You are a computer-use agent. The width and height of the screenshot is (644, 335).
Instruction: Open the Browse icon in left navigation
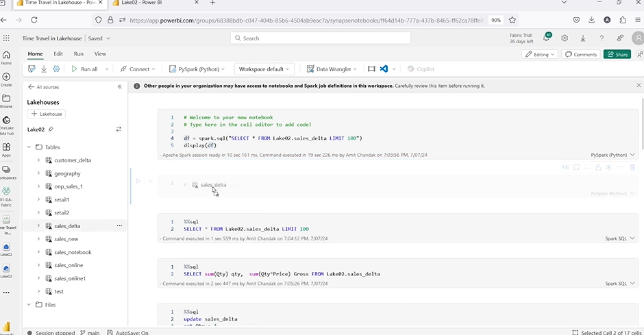(6, 101)
